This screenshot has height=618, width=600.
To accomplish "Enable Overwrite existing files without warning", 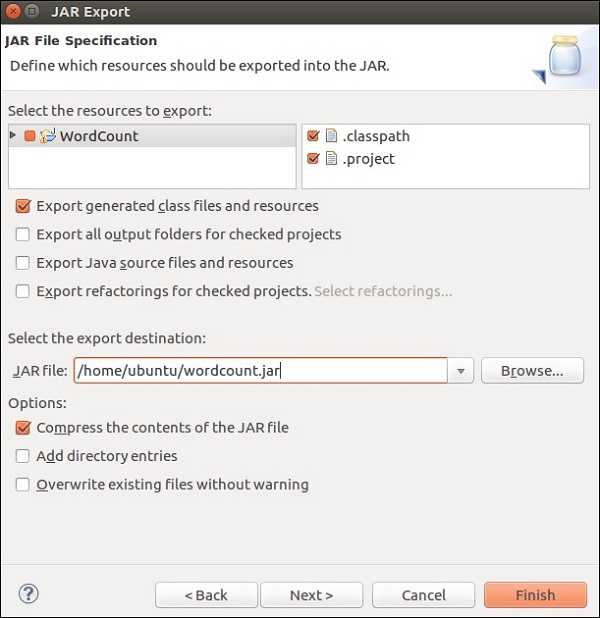I will click(23, 485).
